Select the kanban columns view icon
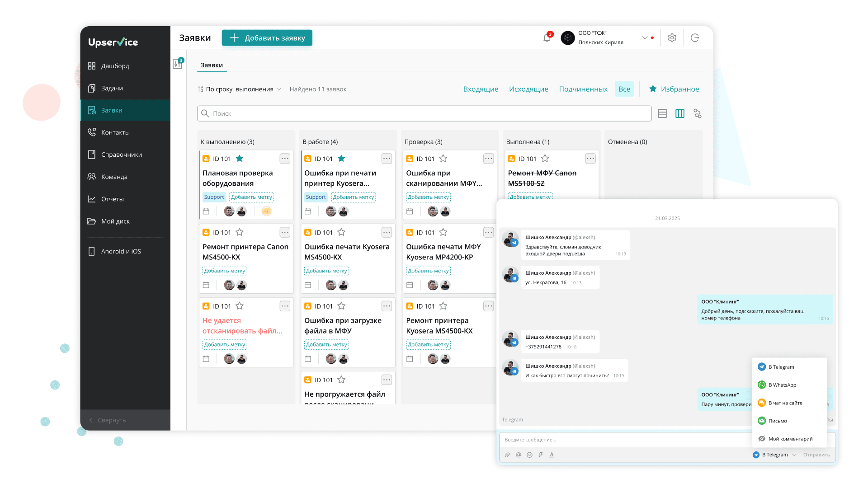The height and width of the screenshot is (488, 868). click(680, 113)
